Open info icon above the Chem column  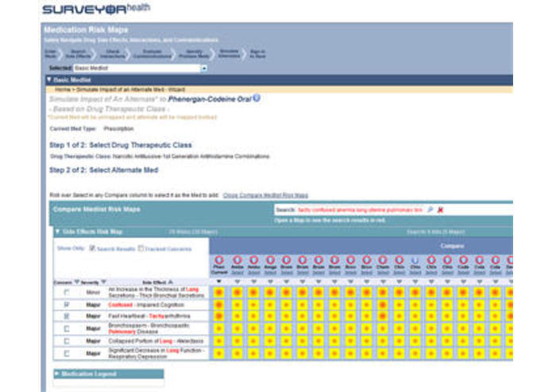click(383, 260)
